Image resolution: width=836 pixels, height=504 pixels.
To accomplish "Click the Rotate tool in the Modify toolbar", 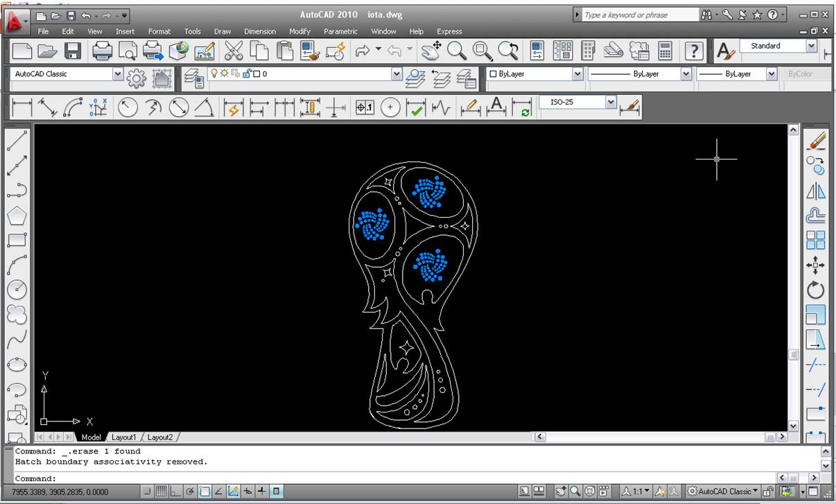I will pos(816,290).
